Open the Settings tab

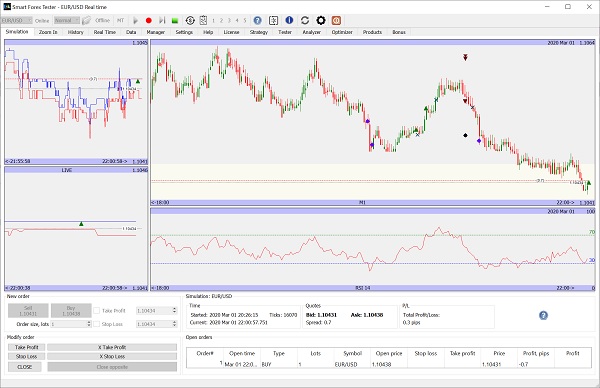pyautogui.click(x=184, y=32)
